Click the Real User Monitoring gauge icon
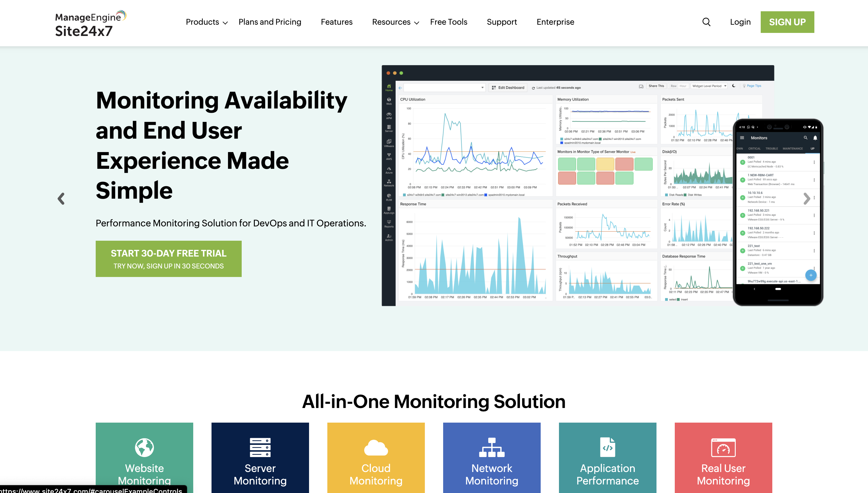 [724, 447]
